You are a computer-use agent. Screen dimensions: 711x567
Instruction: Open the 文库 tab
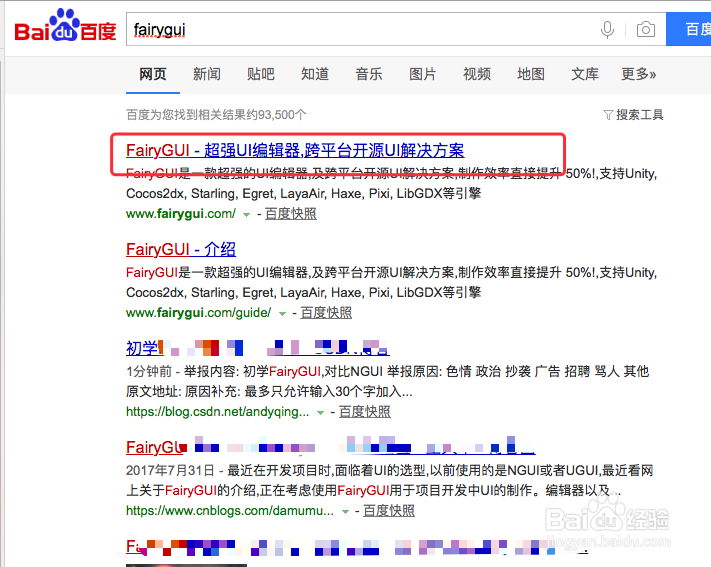584,74
